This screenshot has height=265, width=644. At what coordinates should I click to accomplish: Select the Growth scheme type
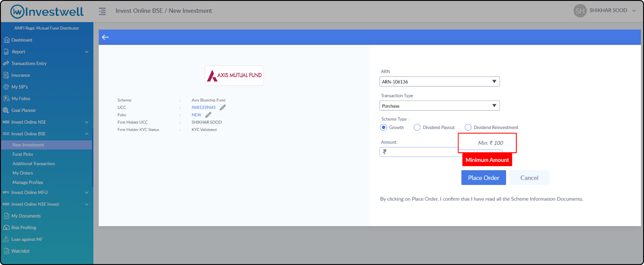tap(384, 127)
